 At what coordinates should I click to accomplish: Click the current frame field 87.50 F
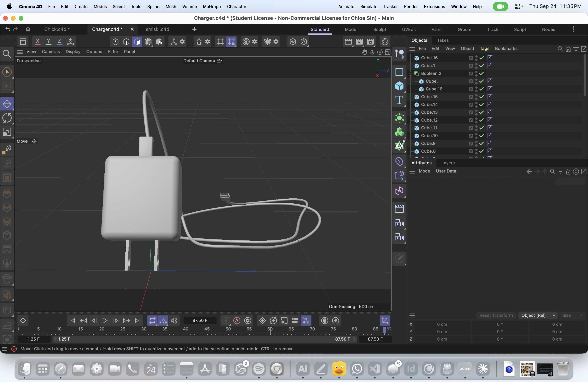coord(200,321)
